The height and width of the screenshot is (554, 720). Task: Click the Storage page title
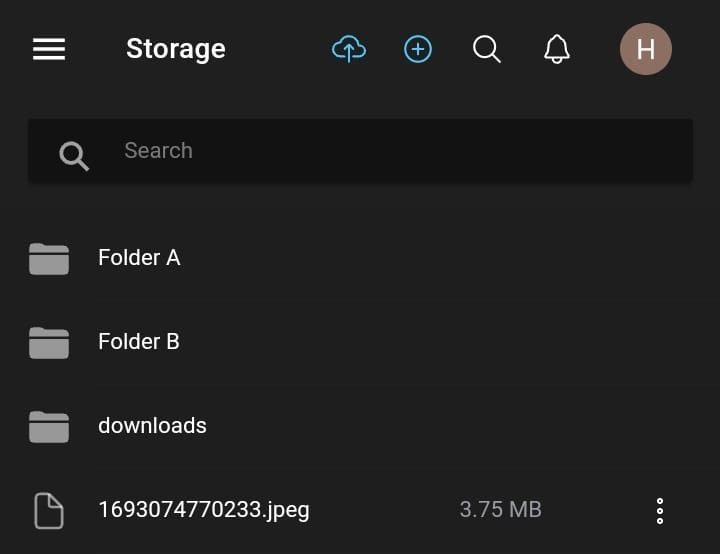click(176, 49)
